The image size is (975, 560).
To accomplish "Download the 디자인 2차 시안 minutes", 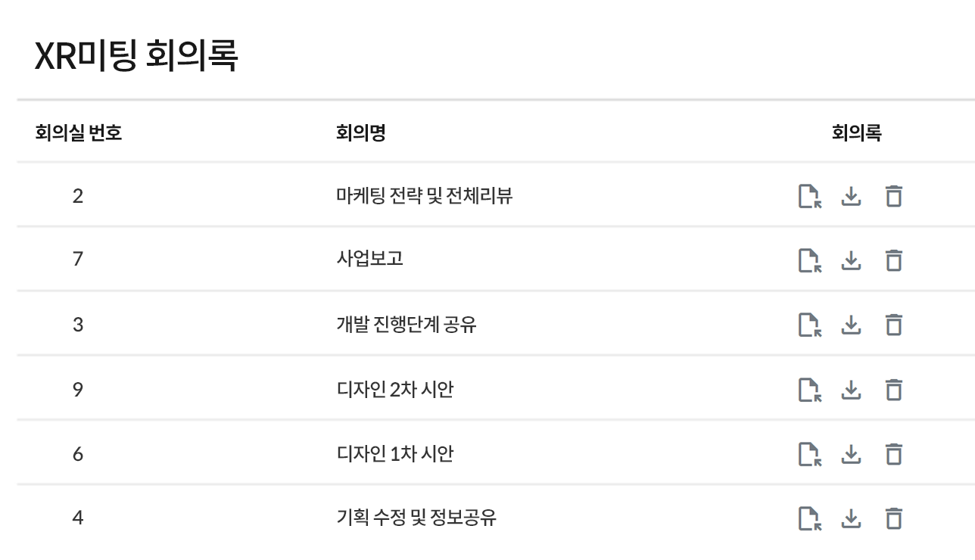I will [x=852, y=390].
